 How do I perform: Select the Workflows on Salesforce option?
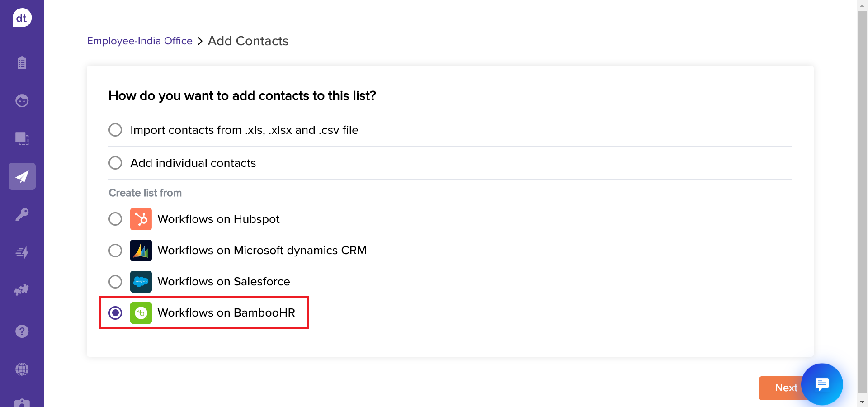[x=115, y=282]
